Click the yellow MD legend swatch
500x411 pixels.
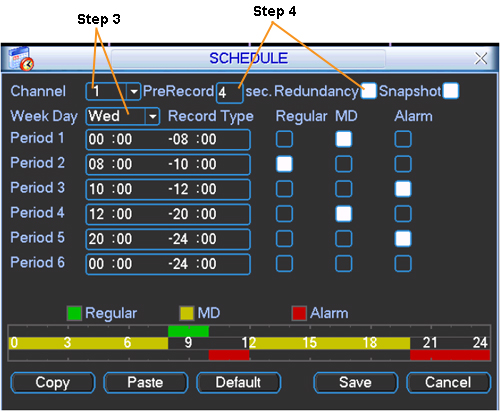tap(186, 313)
